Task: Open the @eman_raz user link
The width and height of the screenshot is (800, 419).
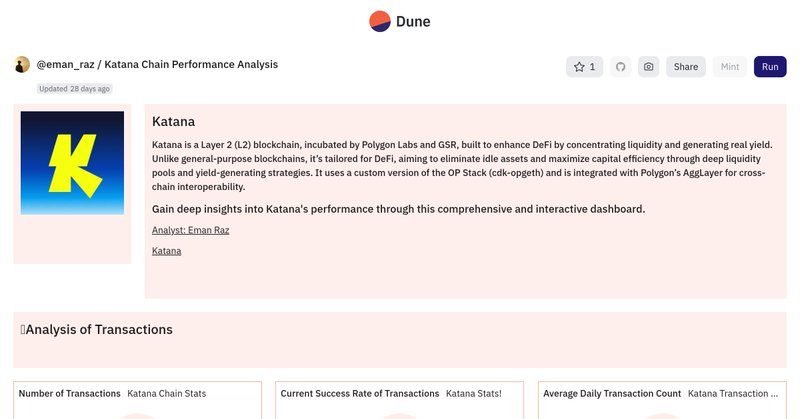Action: [65, 64]
